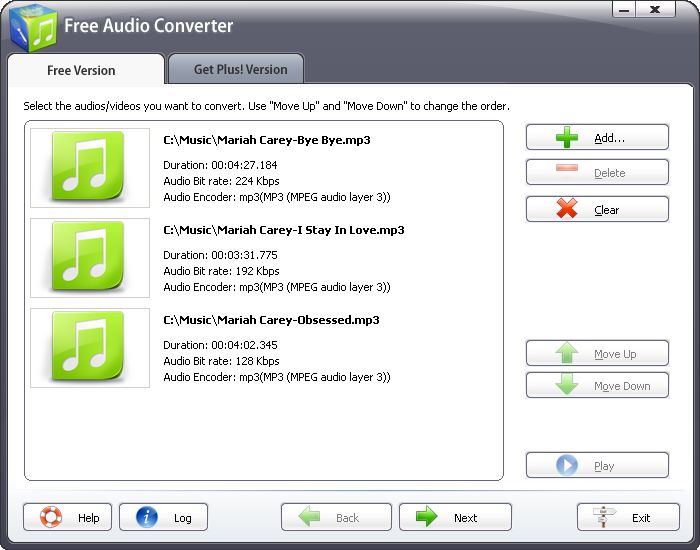Proceed with the Next button
The image size is (700, 550).
[x=455, y=517]
